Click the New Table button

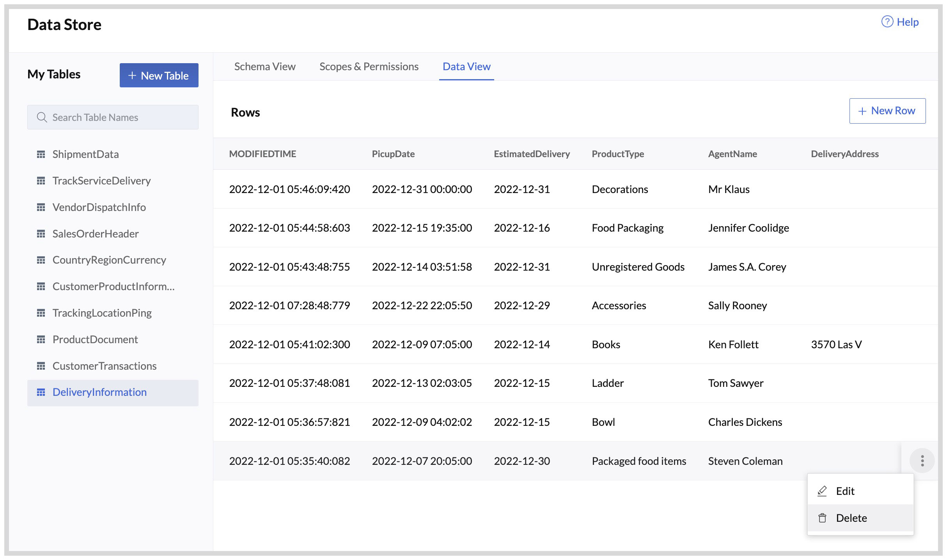coord(159,75)
